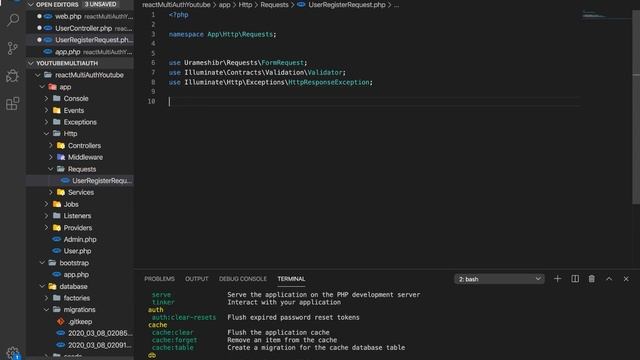The image size is (640, 360).
Task: Expand the factories folder
Action: pos(47,298)
